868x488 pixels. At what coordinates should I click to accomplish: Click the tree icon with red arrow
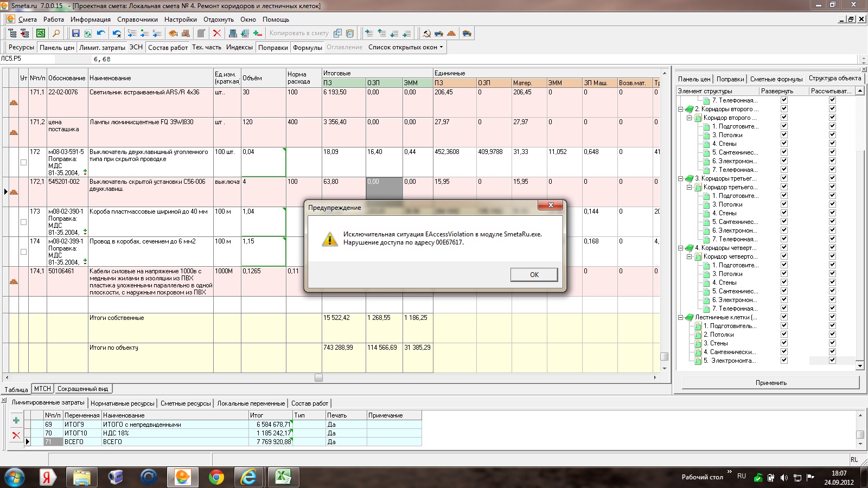(x=24, y=33)
